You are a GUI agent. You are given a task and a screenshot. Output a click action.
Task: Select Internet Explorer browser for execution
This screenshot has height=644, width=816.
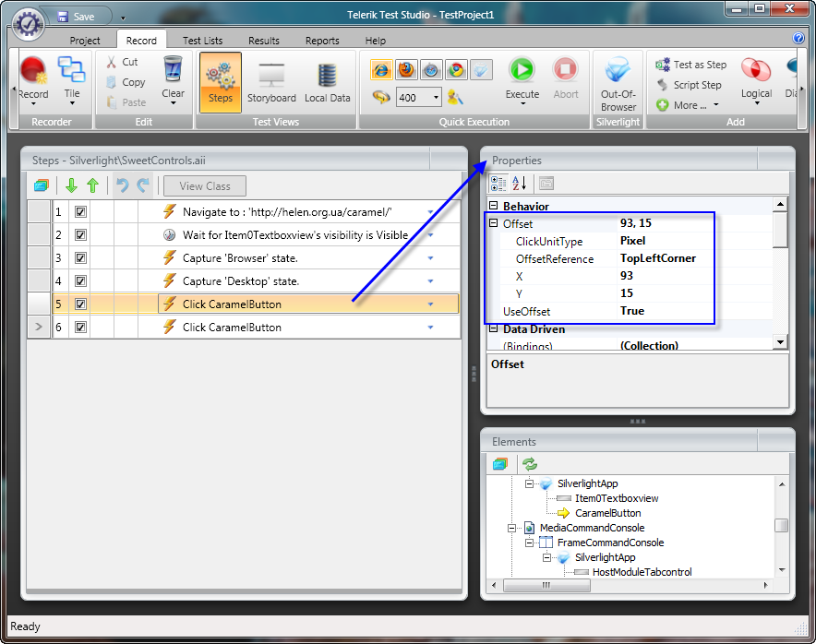[x=381, y=70]
